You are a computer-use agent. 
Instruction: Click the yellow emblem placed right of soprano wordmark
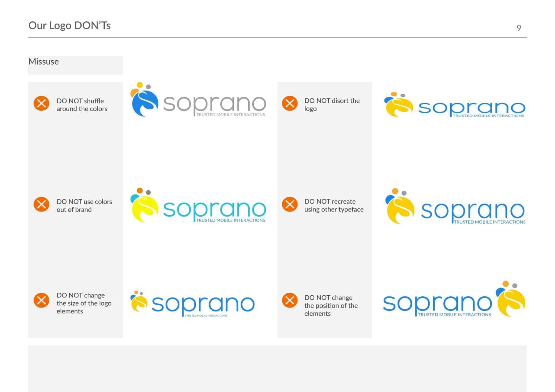click(x=511, y=299)
